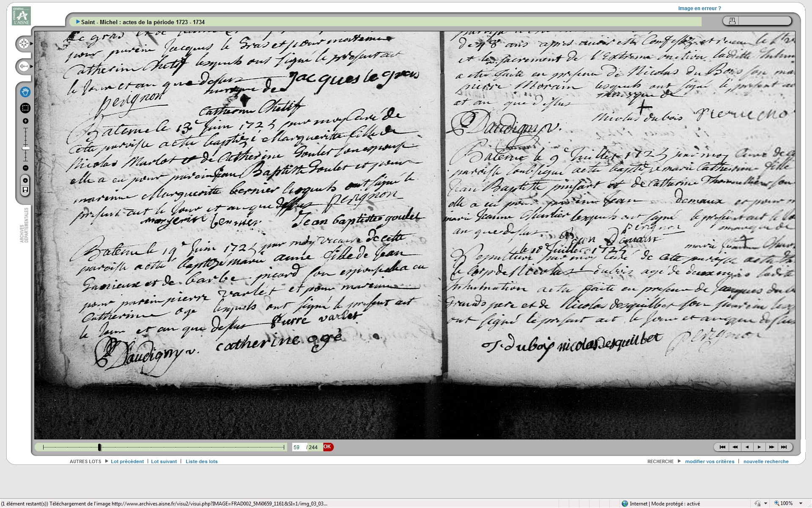Click the page number input field
Viewport: 812px width, 508px height.
(298, 447)
